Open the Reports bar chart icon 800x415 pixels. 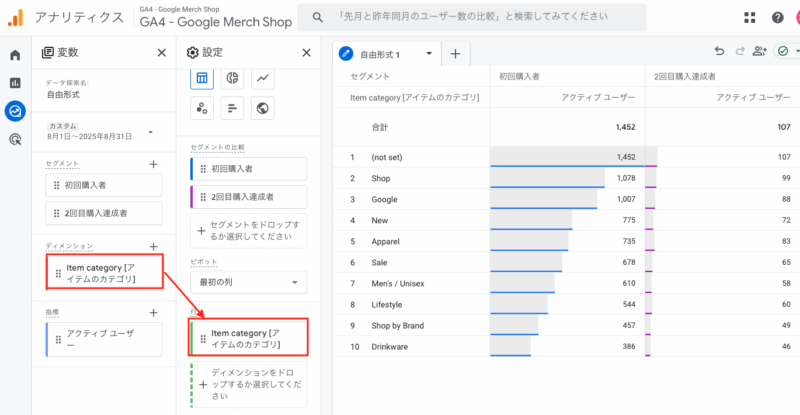pos(15,83)
